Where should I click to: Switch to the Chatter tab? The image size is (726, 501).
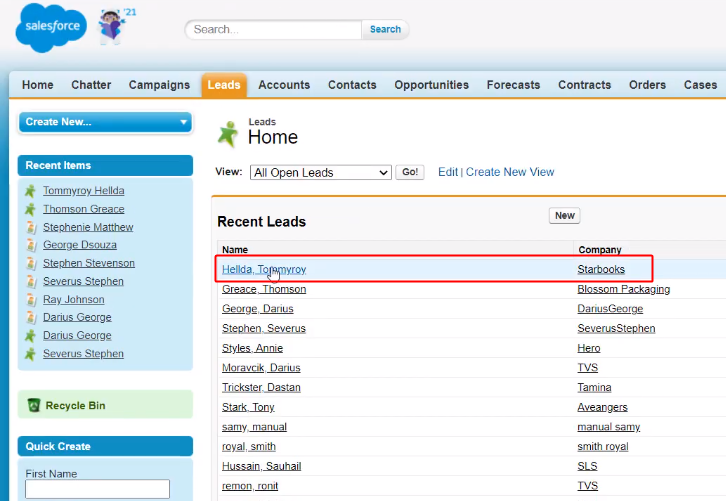[91, 85]
